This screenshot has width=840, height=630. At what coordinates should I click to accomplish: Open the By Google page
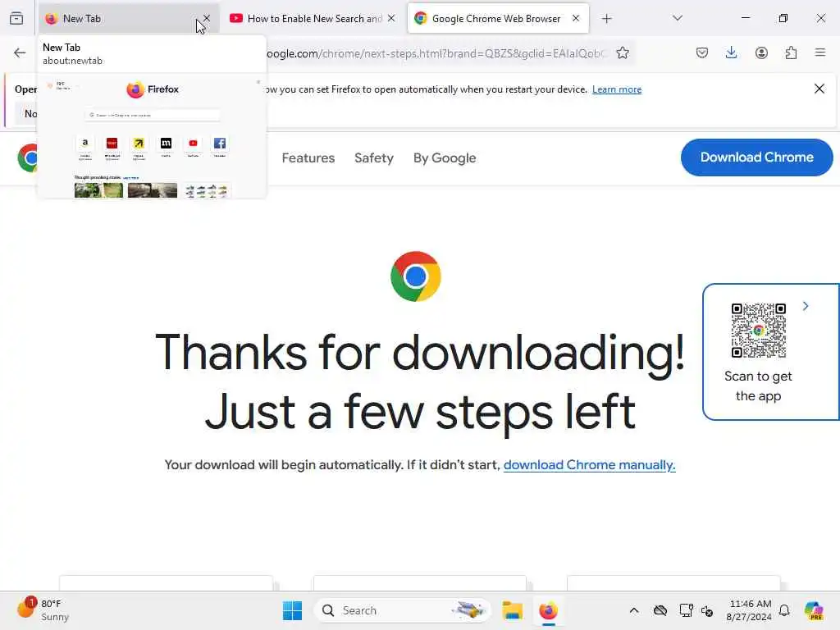pos(445,158)
